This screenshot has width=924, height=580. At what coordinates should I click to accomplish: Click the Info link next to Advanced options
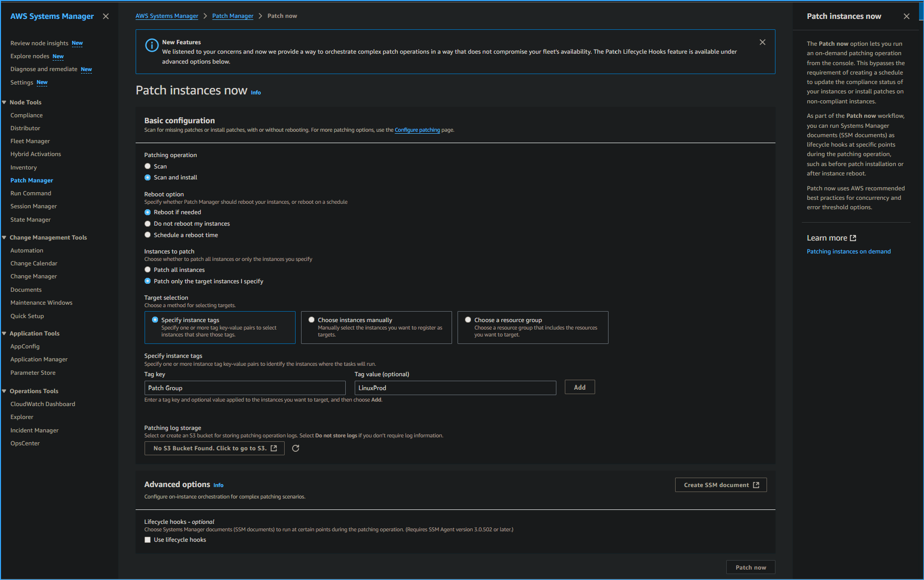218,485
